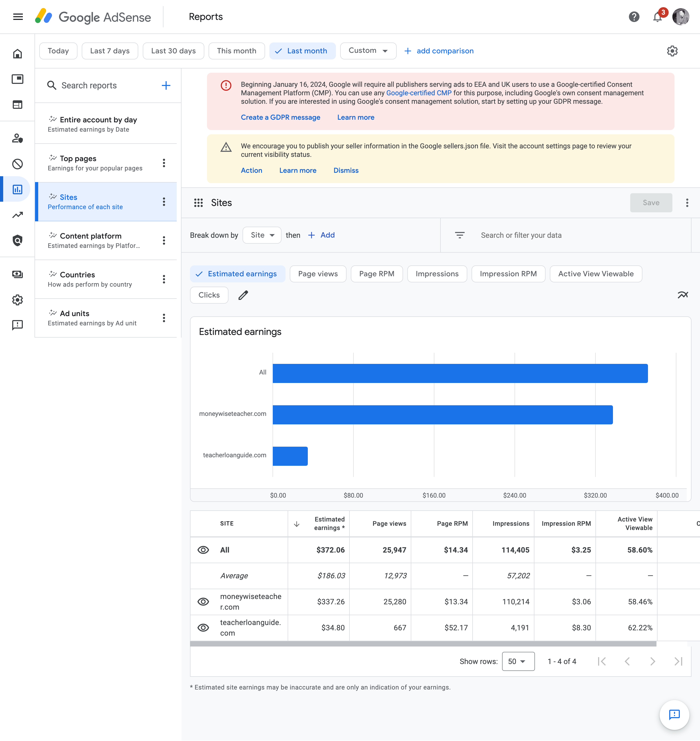Toggle the Impressions metric chip

437,274
